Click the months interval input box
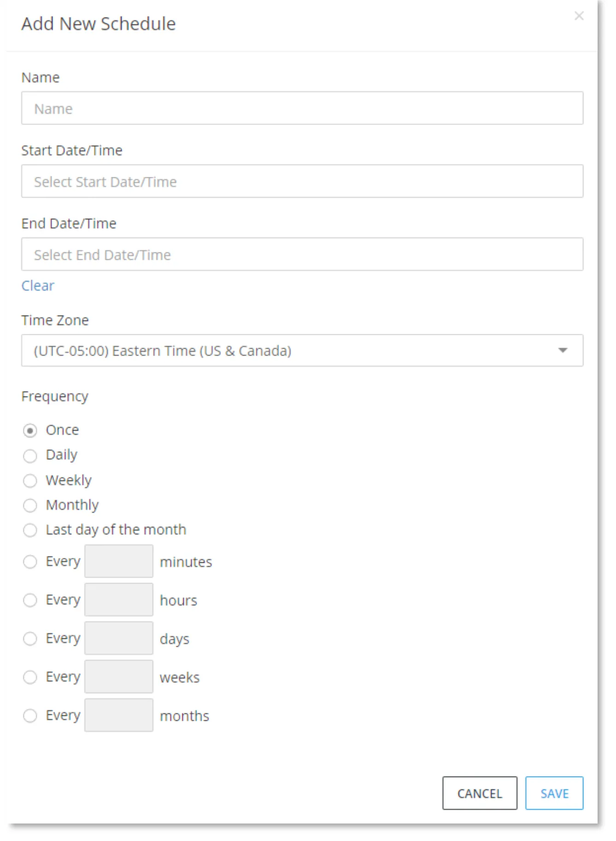 [x=119, y=715]
